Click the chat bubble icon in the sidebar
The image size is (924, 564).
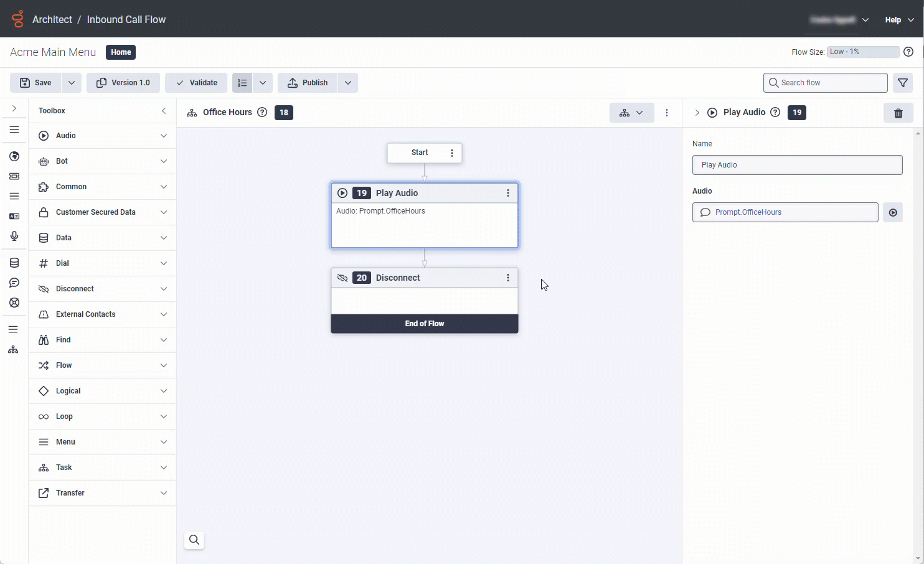tap(14, 282)
